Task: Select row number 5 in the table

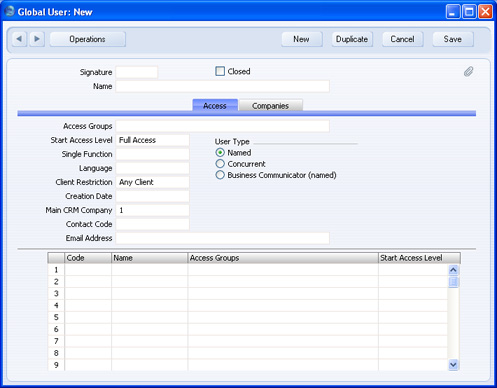Action: 56,317
